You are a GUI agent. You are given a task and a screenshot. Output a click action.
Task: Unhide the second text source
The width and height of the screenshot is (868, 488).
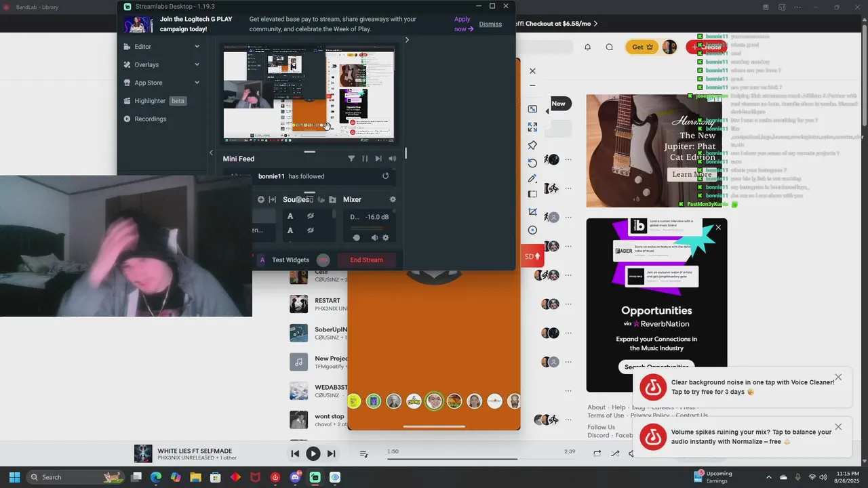pyautogui.click(x=310, y=230)
